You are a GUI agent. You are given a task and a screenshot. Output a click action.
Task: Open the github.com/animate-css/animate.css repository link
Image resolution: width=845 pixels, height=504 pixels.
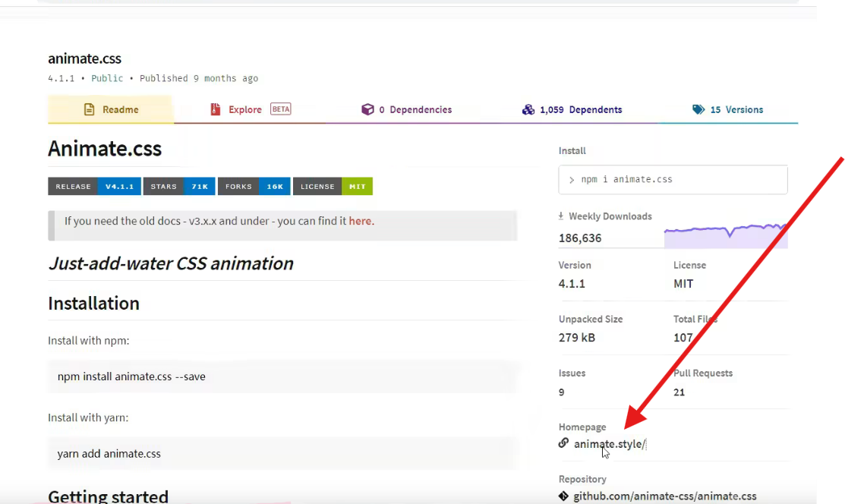coord(664,496)
